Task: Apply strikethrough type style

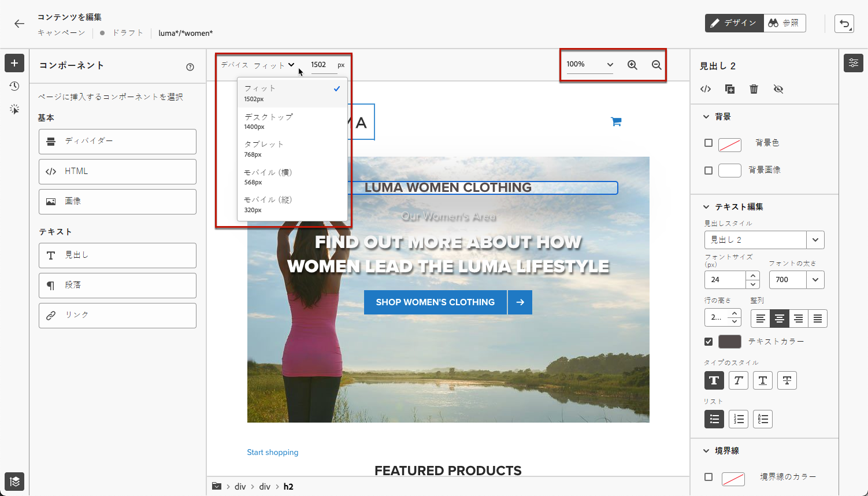Action: tap(787, 380)
